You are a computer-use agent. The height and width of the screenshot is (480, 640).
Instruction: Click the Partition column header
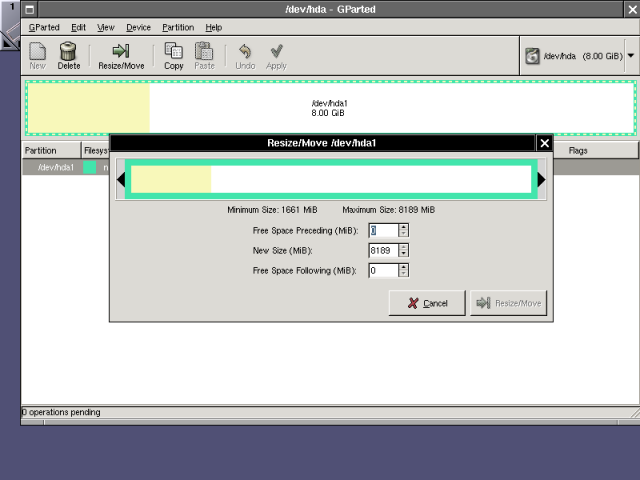tap(51, 151)
